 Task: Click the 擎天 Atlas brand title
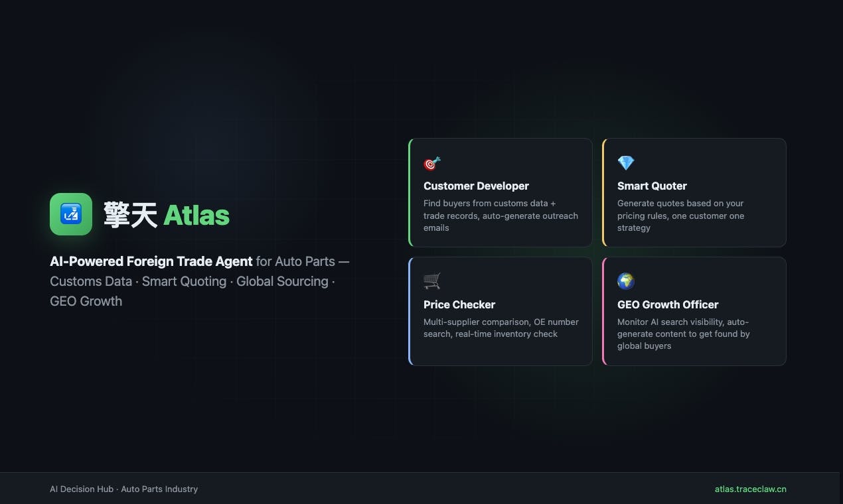[x=167, y=215]
